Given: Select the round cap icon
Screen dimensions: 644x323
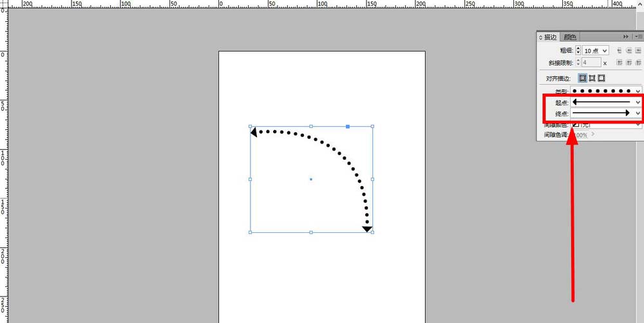Looking at the screenshot, I should click(x=629, y=50).
